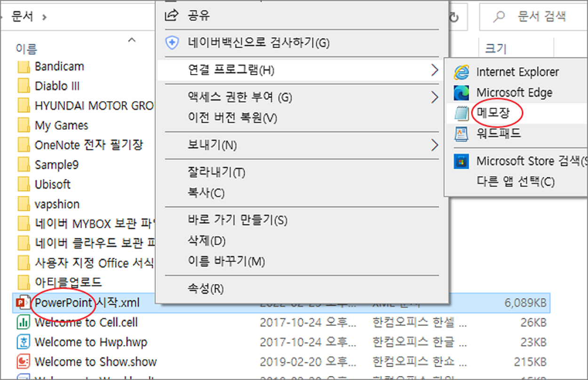Click the 워드패드 WordPad icon
The image size is (588, 380).
[x=461, y=134]
